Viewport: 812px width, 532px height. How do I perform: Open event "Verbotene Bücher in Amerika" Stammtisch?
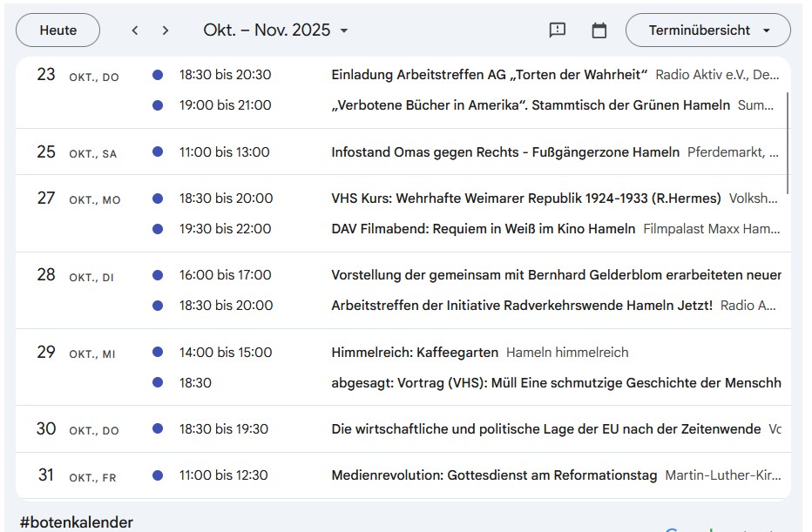530,105
